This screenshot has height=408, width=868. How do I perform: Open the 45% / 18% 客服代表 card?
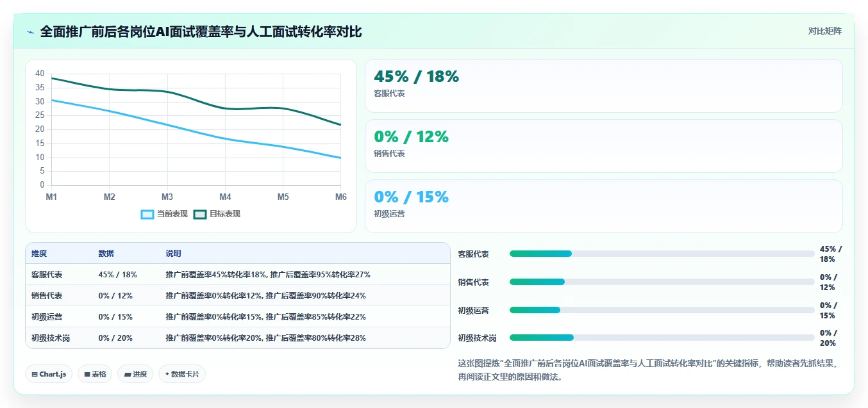pos(603,86)
